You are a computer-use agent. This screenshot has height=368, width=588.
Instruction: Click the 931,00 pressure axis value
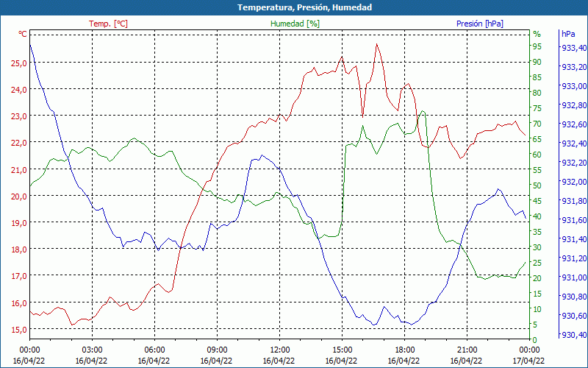click(x=574, y=277)
